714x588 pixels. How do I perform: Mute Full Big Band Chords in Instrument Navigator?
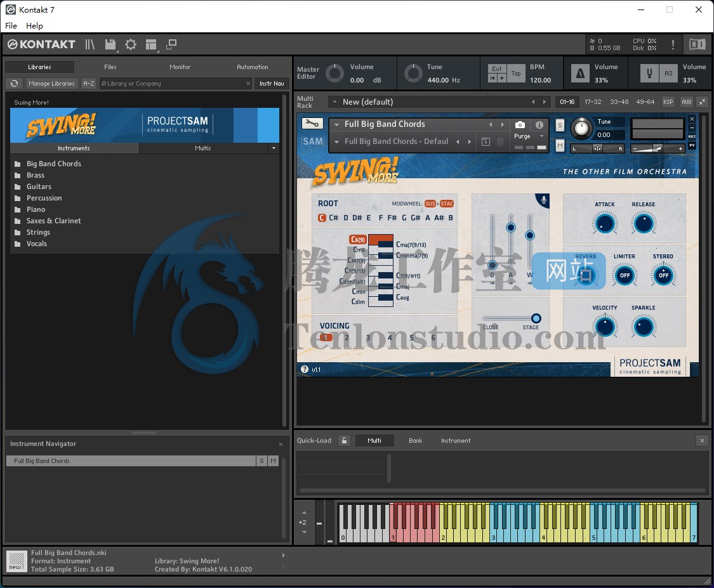[273, 461]
